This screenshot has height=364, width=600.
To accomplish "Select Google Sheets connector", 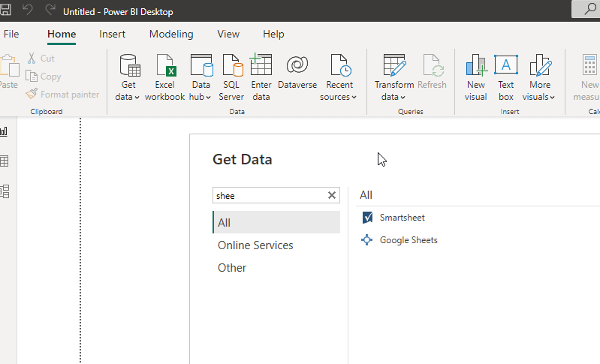I will pyautogui.click(x=408, y=240).
